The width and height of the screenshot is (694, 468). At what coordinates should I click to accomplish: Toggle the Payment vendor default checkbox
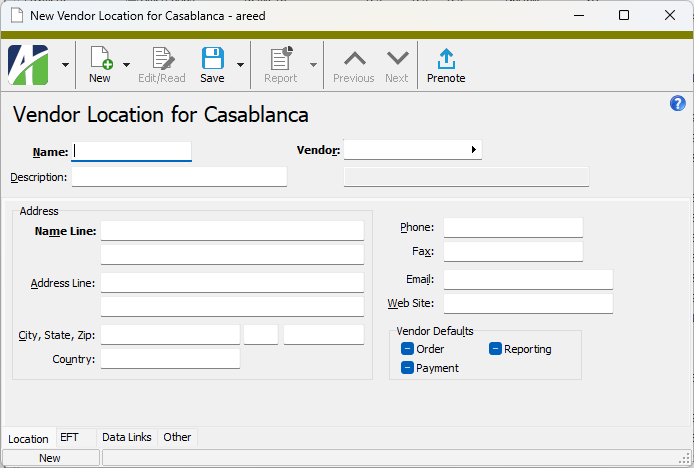[407, 368]
